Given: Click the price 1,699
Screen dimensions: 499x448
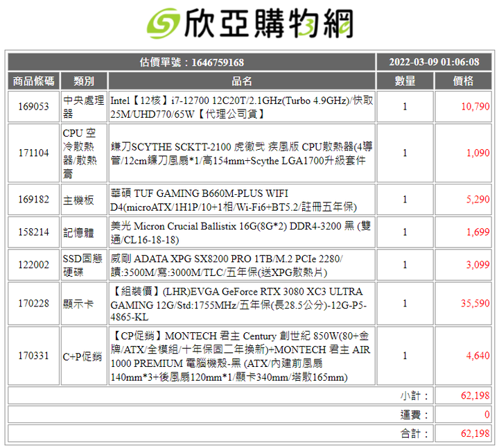Looking at the screenshot, I should (x=478, y=232).
